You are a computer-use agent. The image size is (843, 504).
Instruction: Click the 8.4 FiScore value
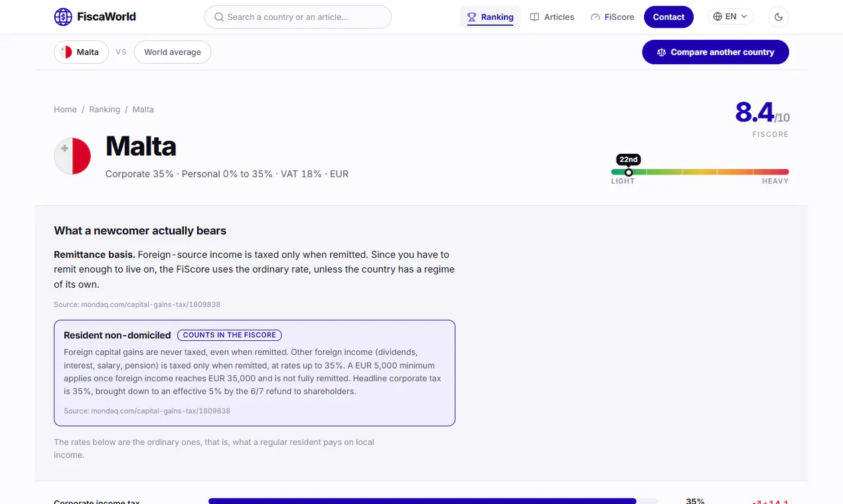755,113
